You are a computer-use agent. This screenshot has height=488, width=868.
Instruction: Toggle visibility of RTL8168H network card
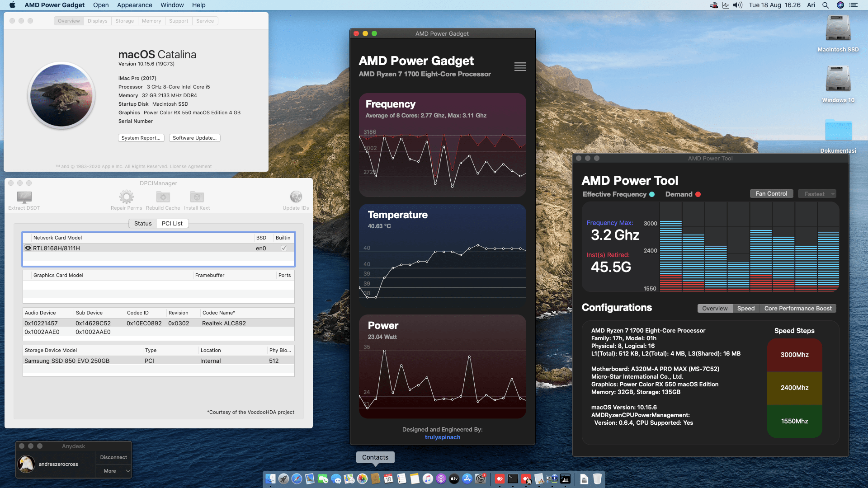coord(28,248)
